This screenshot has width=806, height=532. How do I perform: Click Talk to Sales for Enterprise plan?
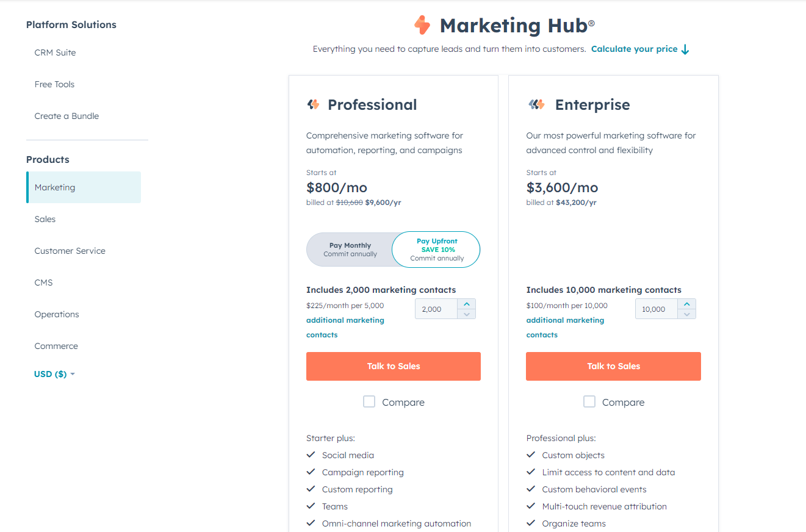(x=613, y=366)
